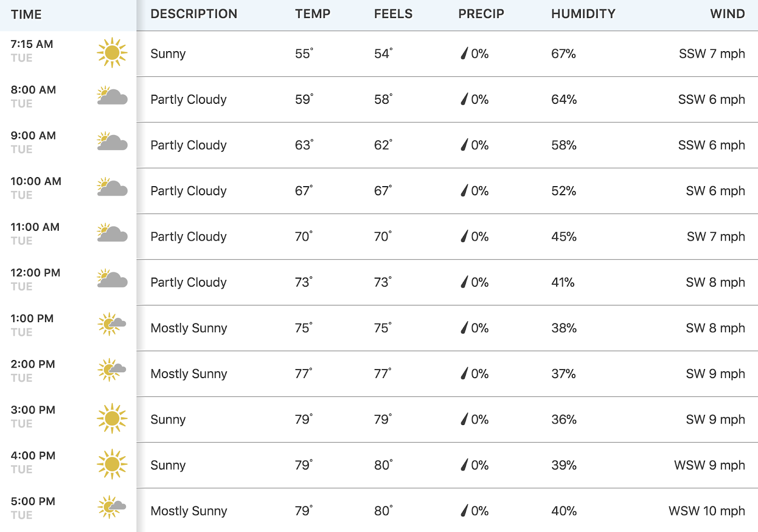
Task: Click the sunny icon at 4:00 PM
Action: coord(112,464)
